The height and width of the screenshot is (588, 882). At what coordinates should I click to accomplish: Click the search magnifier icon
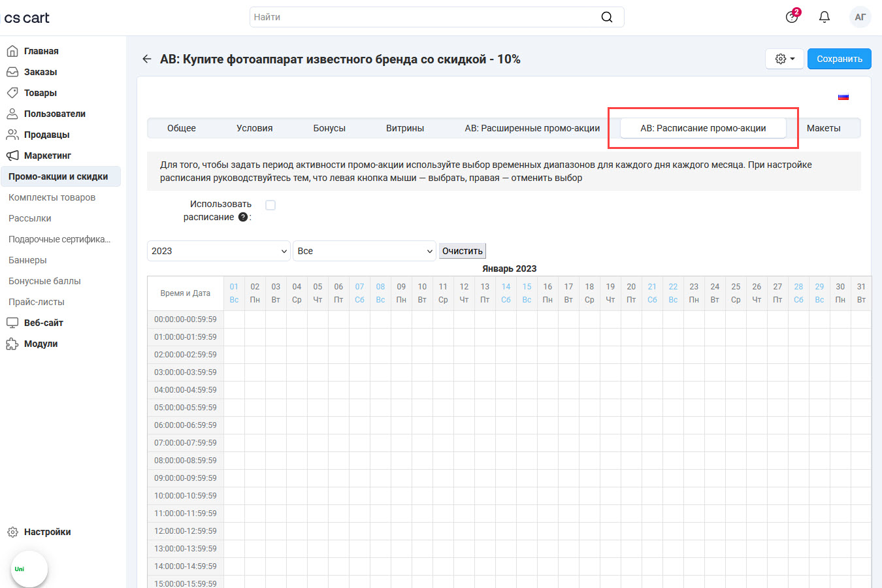606,17
